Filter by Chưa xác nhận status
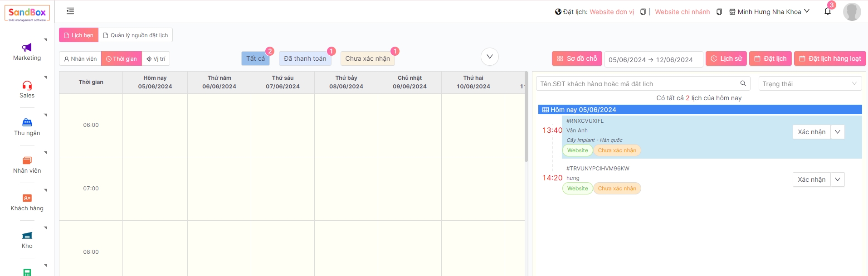The width and height of the screenshot is (868, 276). (x=367, y=58)
